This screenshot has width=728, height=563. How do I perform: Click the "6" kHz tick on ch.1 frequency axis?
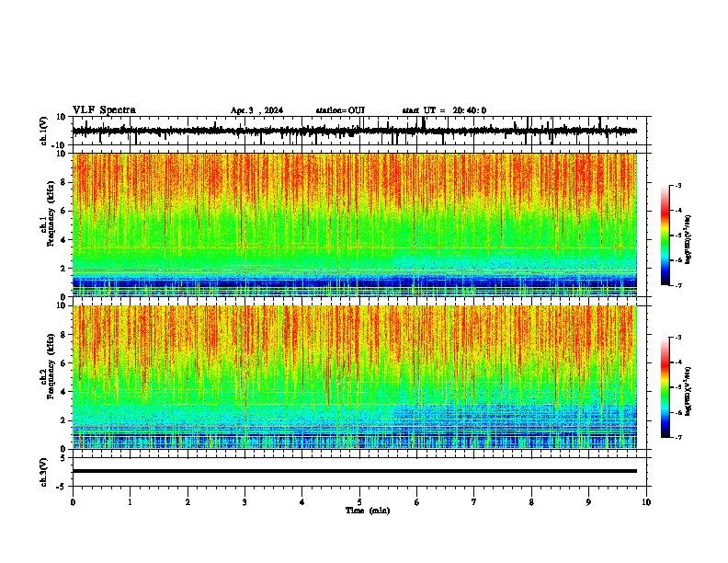point(63,212)
